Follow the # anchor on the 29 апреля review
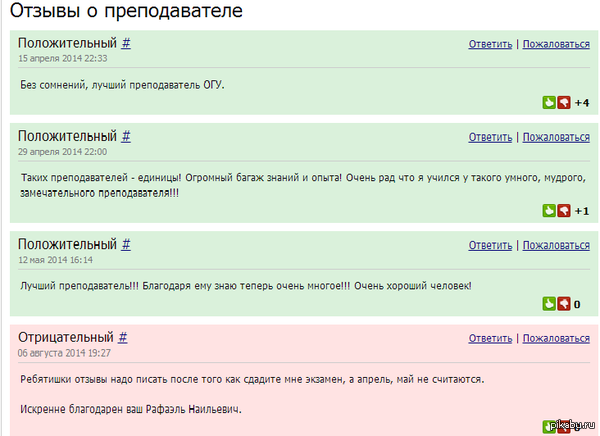This screenshot has width=600, height=436. (126, 136)
